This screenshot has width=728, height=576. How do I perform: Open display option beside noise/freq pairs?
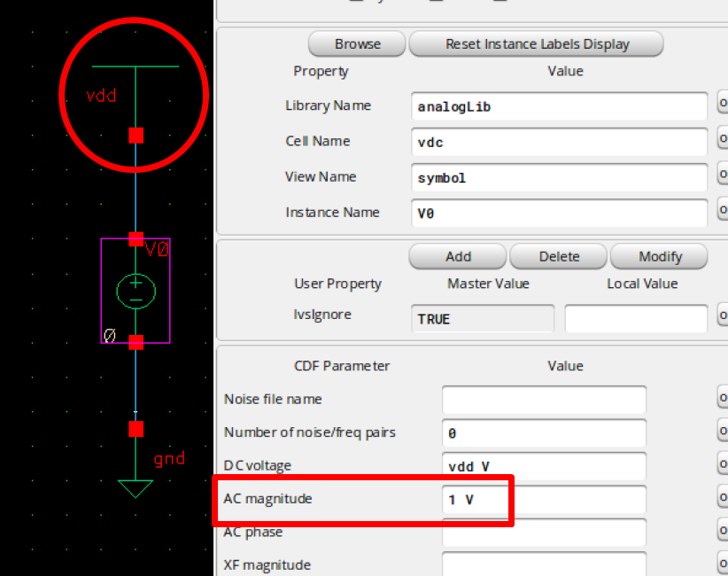click(x=723, y=431)
